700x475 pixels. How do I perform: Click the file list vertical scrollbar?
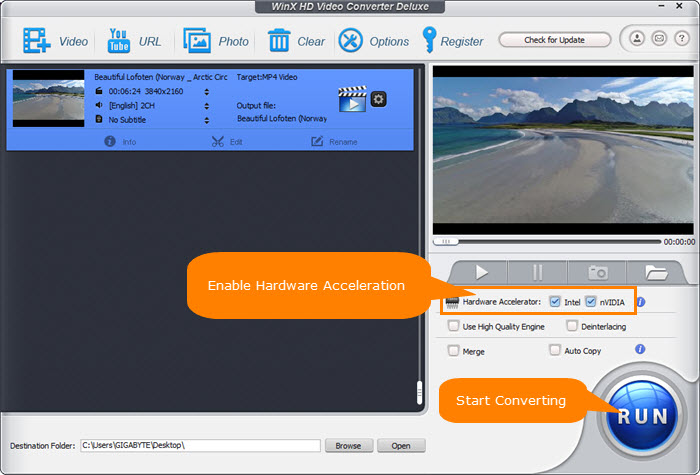click(x=419, y=393)
